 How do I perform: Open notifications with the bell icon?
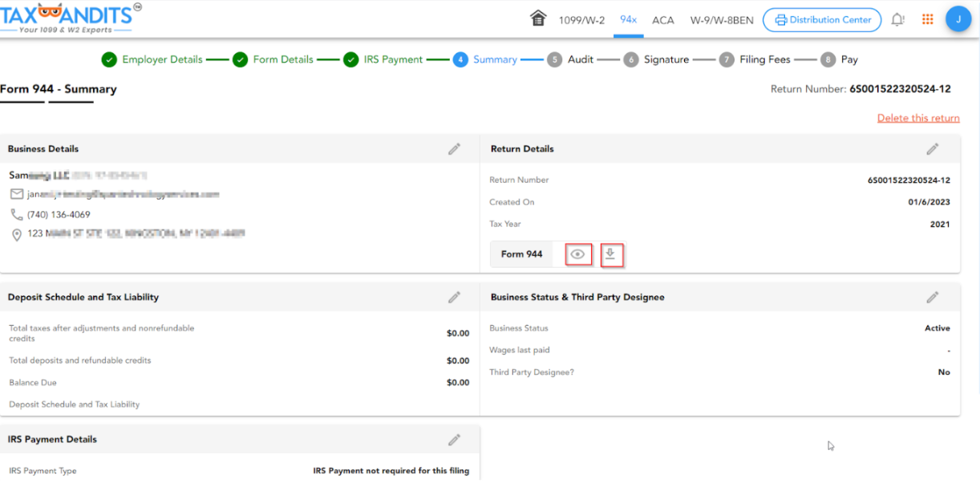tap(897, 18)
